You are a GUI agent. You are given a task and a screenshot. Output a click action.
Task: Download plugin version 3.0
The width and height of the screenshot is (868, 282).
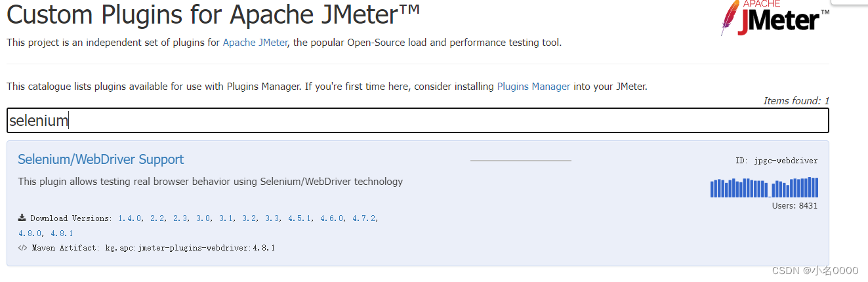[204, 218]
